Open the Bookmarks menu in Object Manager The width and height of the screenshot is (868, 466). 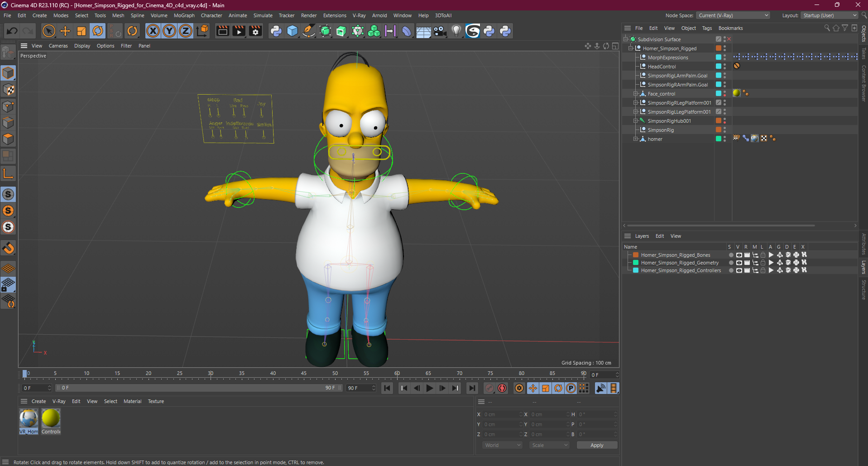730,28
